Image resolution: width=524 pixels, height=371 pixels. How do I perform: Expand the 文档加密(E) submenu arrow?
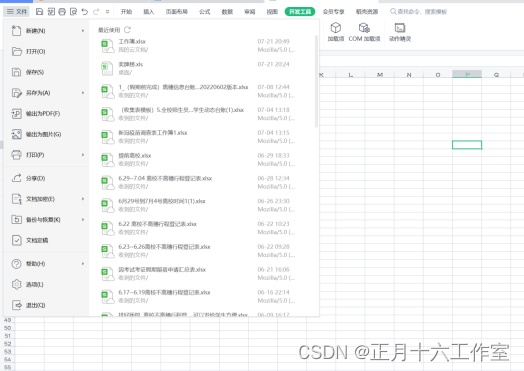point(83,199)
